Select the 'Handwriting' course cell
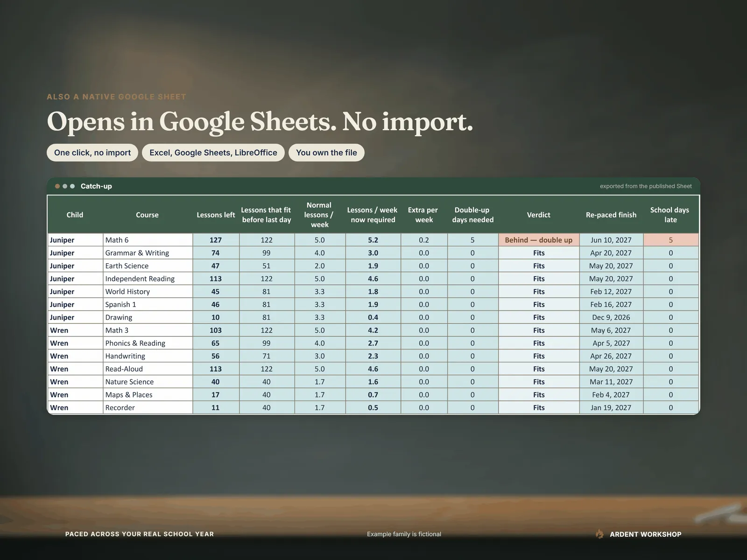The height and width of the screenshot is (560, 747). 148,356
